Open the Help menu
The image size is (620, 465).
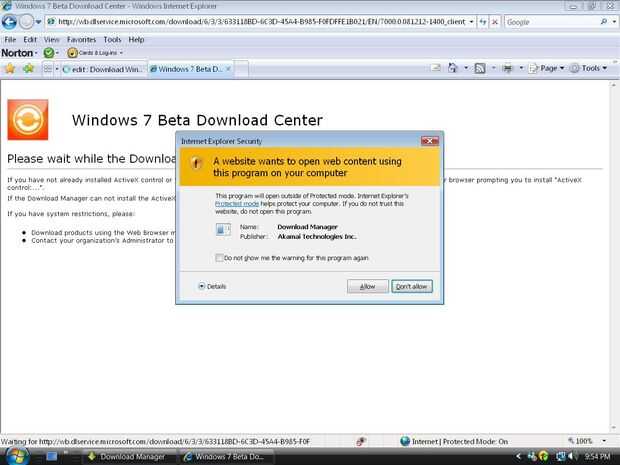point(136,40)
